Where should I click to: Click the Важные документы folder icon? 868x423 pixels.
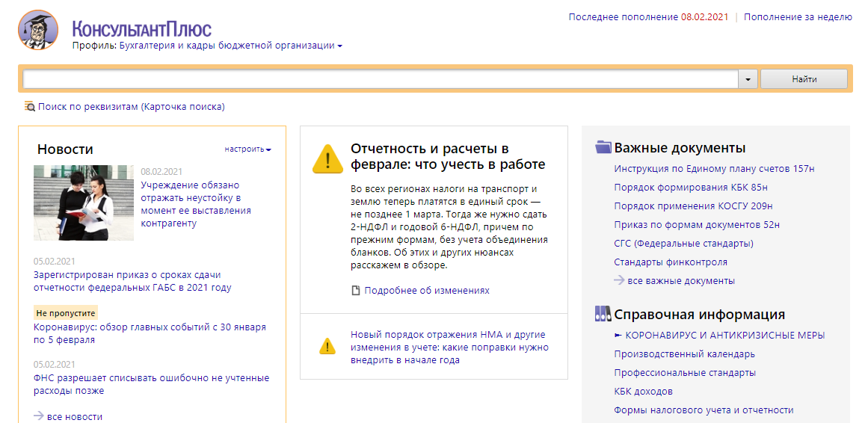603,147
